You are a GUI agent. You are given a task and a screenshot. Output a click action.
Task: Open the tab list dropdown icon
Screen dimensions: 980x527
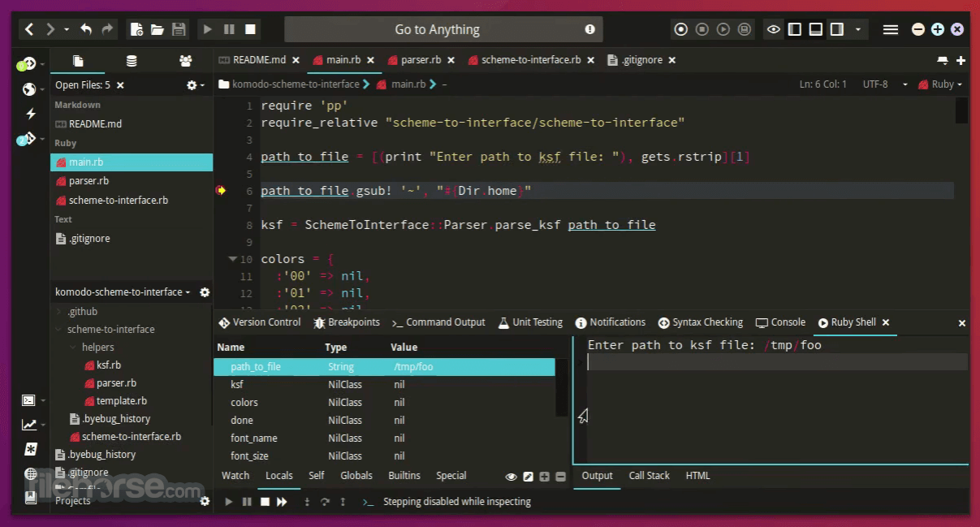(x=943, y=61)
